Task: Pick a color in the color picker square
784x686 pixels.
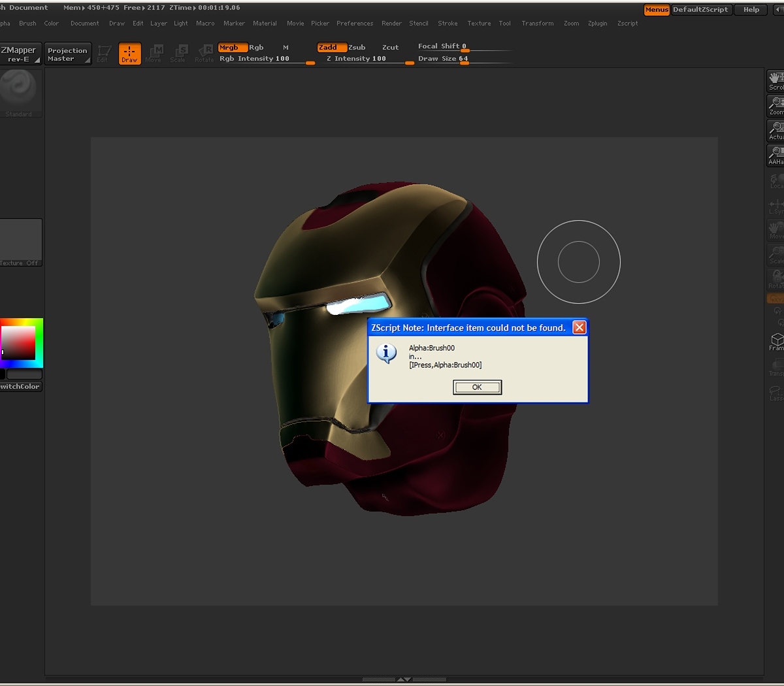Action: (18, 343)
